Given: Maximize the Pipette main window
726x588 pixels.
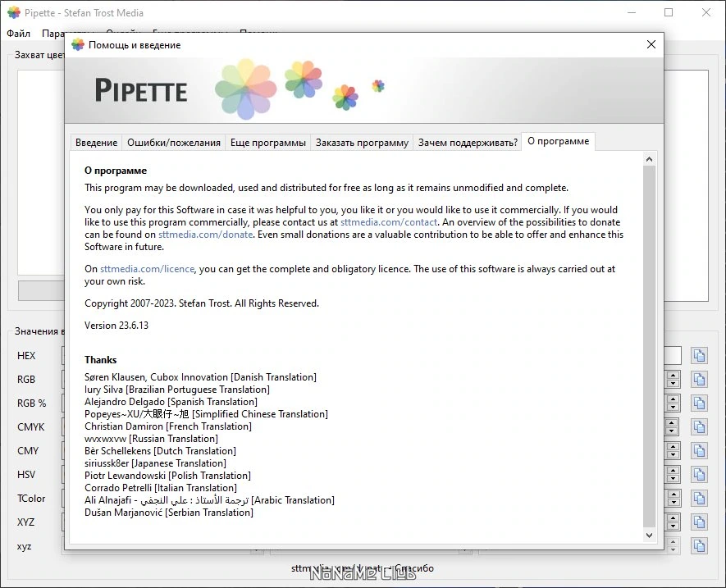Looking at the screenshot, I should tap(669, 12).
